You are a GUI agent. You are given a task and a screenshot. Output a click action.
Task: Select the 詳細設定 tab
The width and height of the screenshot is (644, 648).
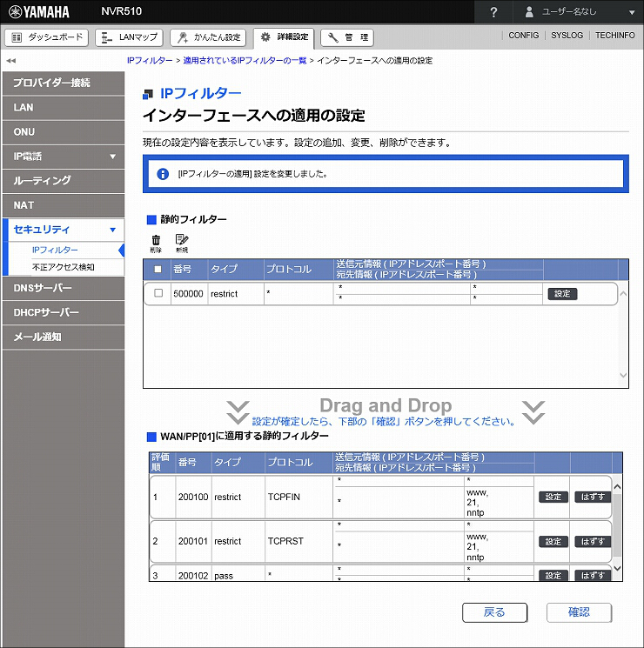click(x=284, y=37)
